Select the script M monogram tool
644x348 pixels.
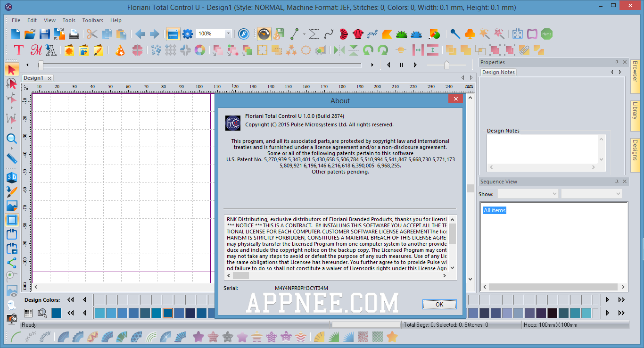tap(36, 50)
